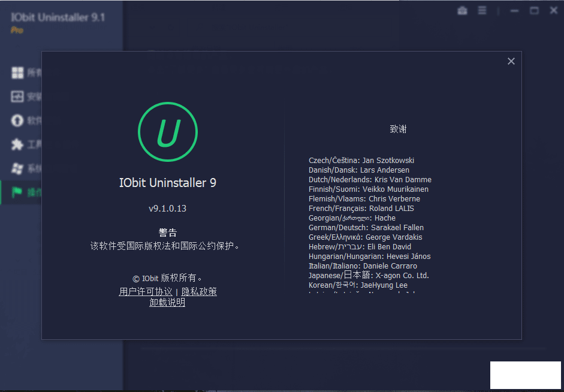Select the install monitor icon in the sidebar
Image resolution: width=564 pixels, height=392 pixels.
pos(17,97)
